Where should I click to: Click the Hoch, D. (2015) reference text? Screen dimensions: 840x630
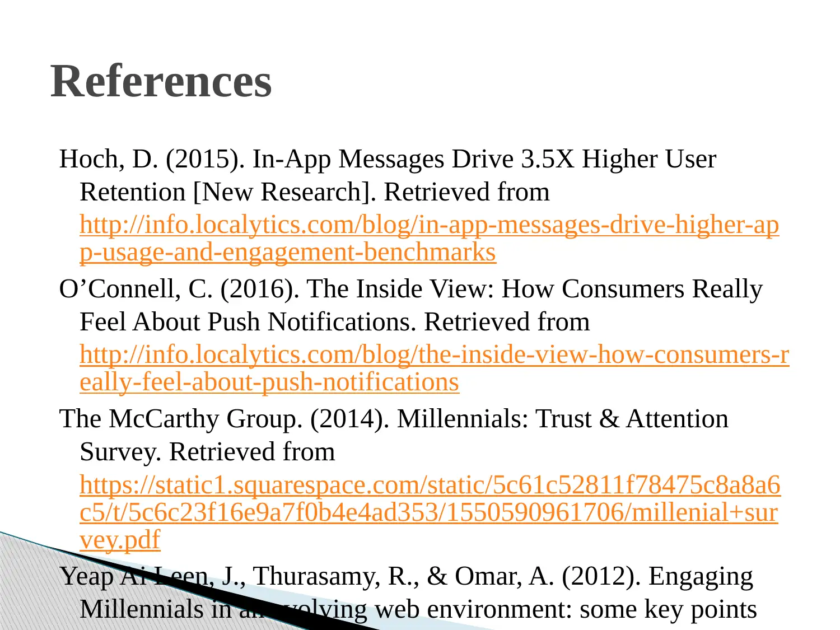[388, 175]
